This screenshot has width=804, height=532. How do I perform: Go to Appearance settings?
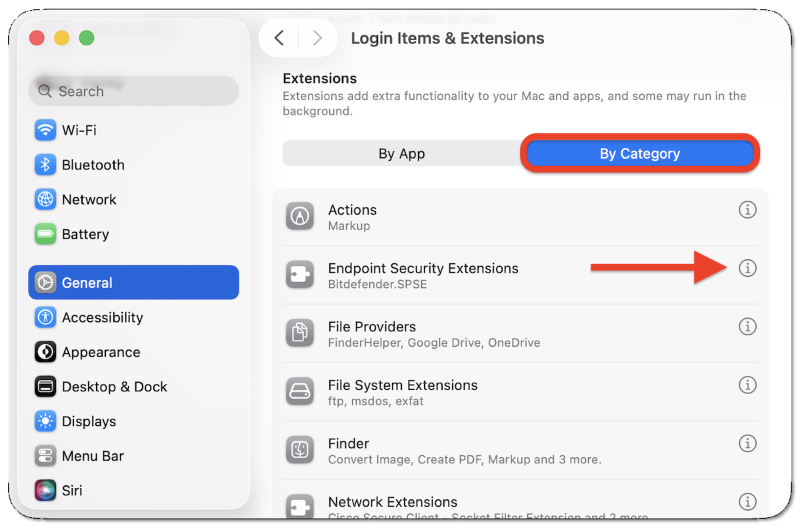101,352
